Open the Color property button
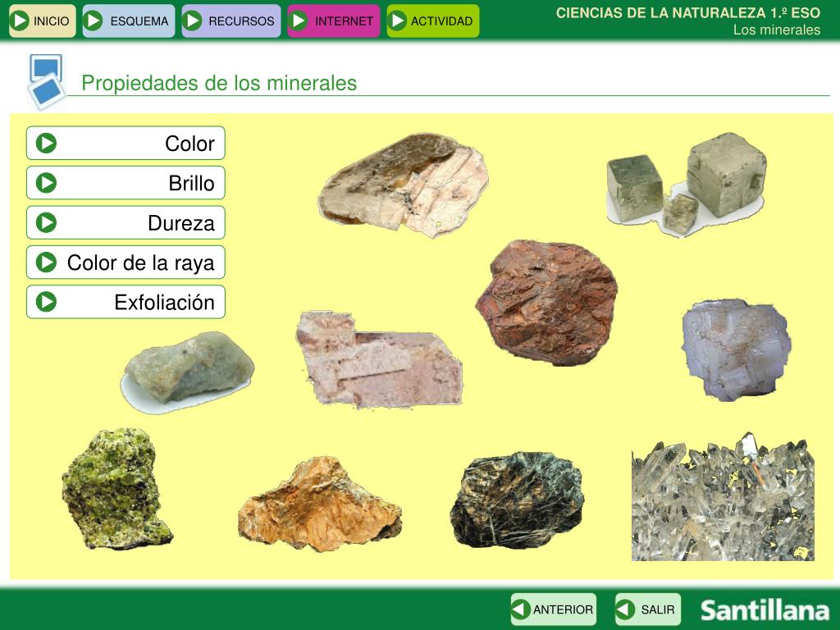Viewport: 840px width, 630px height. pos(126,143)
